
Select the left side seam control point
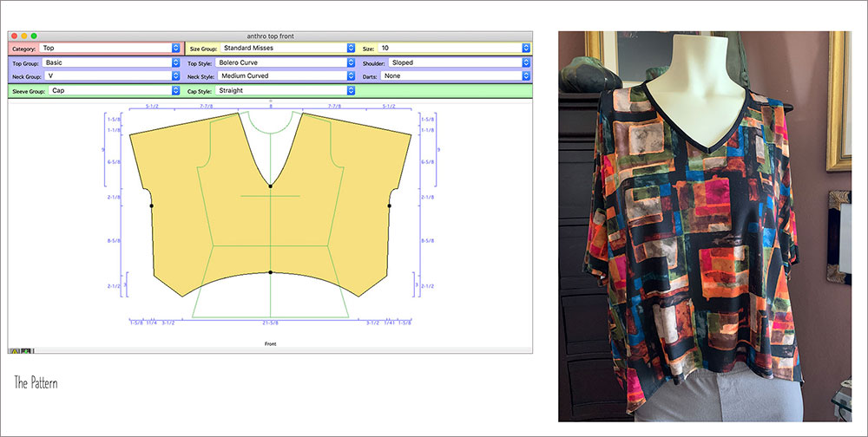[151, 205]
